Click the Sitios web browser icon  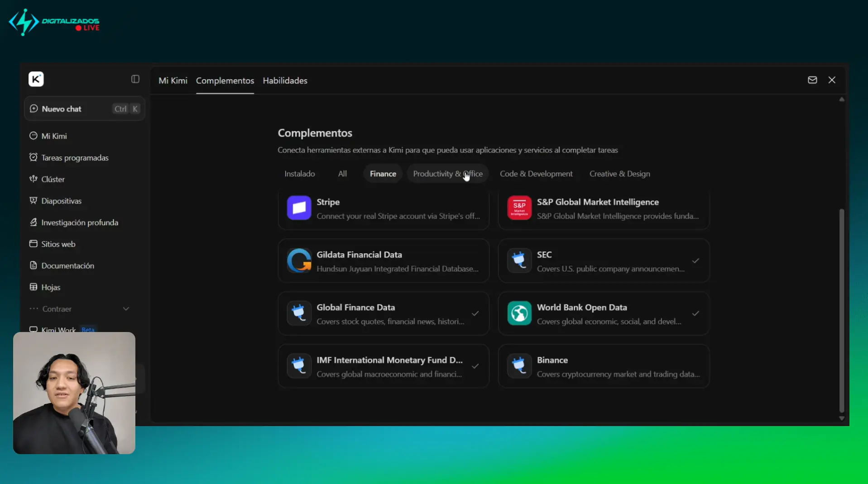pos(33,244)
